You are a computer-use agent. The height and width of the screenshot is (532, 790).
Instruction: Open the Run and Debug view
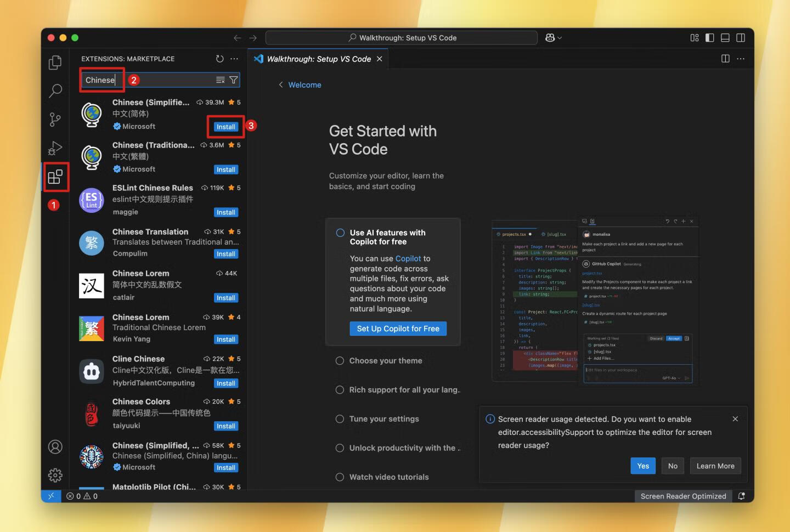[55, 148]
